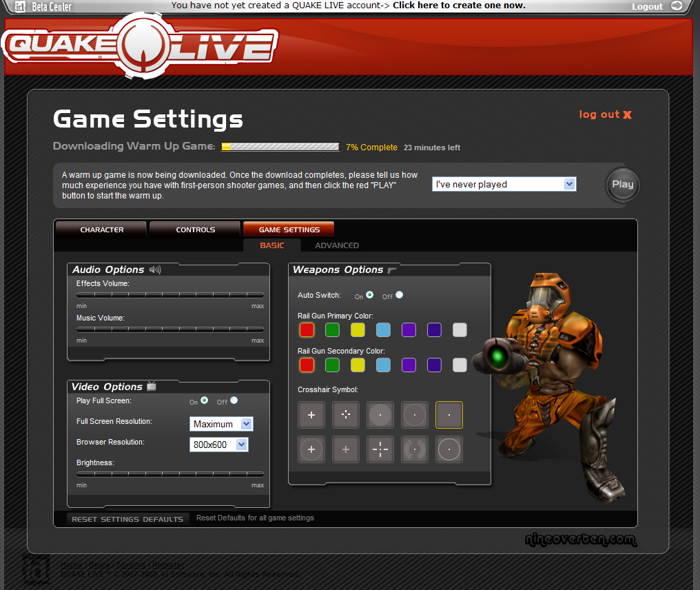Set Rail Gun Primary Color to green
The image size is (700, 590).
point(333,330)
